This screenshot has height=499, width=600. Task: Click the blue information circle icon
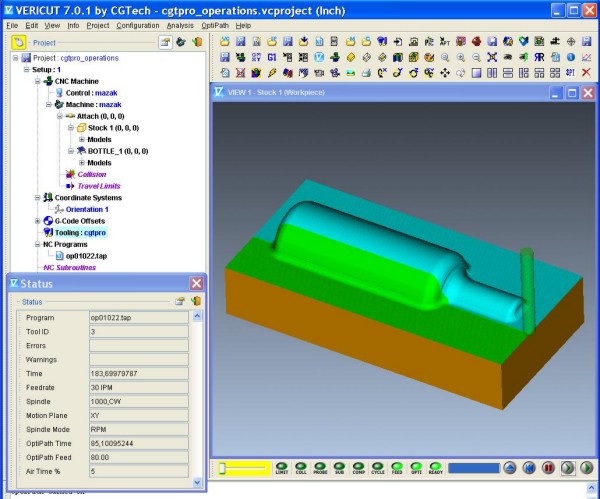coord(571,57)
